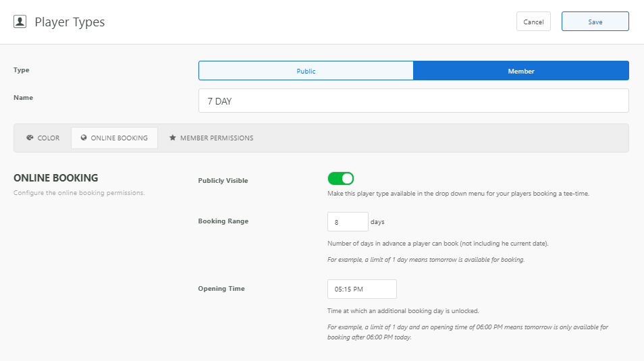The image size is (644, 361).
Task: Click the Publicly Visible label
Action: [223, 181]
